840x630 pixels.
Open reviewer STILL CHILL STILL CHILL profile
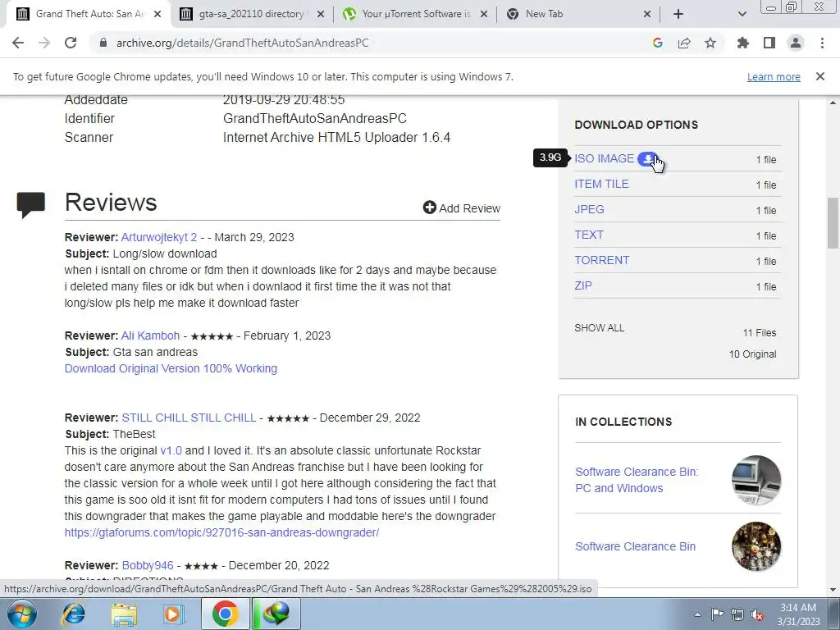[189, 418]
